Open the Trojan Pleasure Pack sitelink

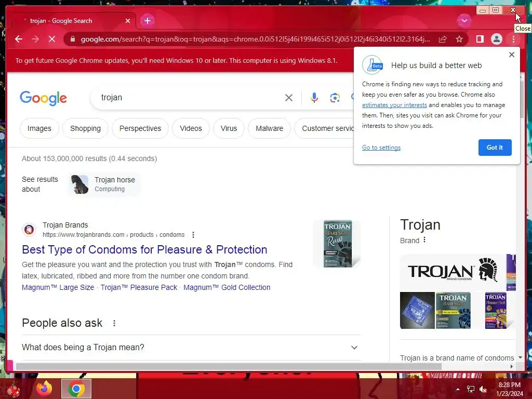[139, 287]
